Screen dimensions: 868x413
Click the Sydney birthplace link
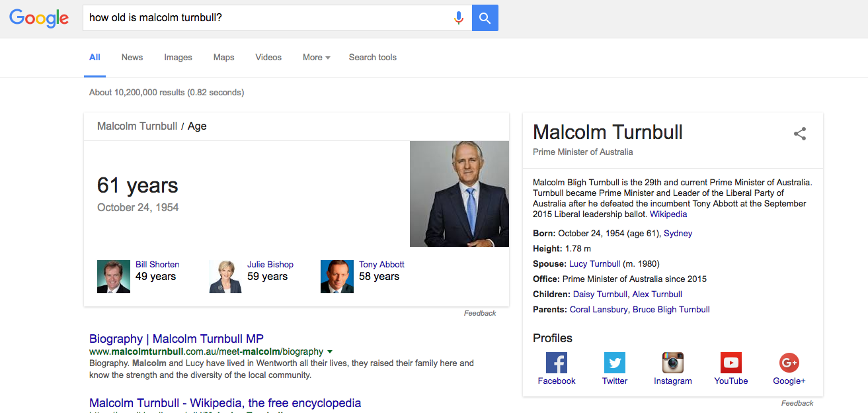pos(678,234)
